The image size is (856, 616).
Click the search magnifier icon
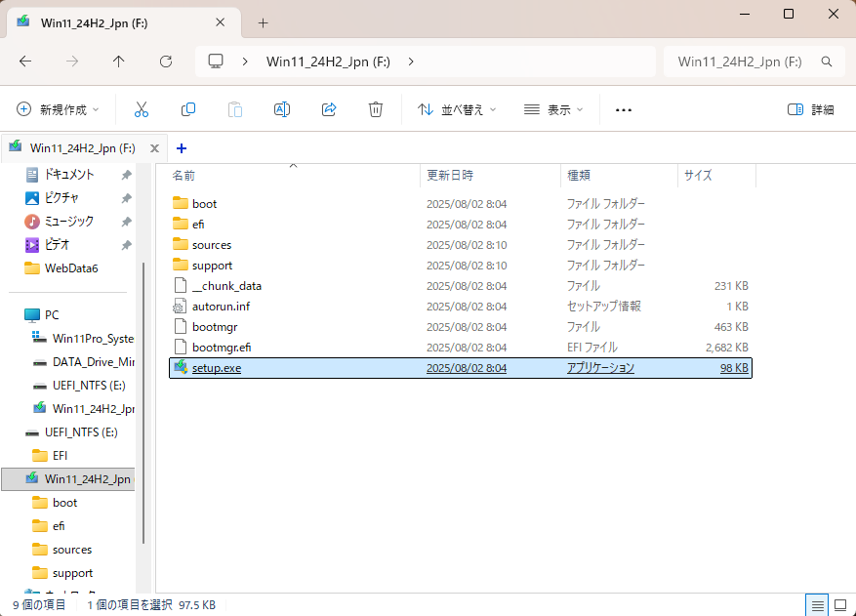coord(827,62)
